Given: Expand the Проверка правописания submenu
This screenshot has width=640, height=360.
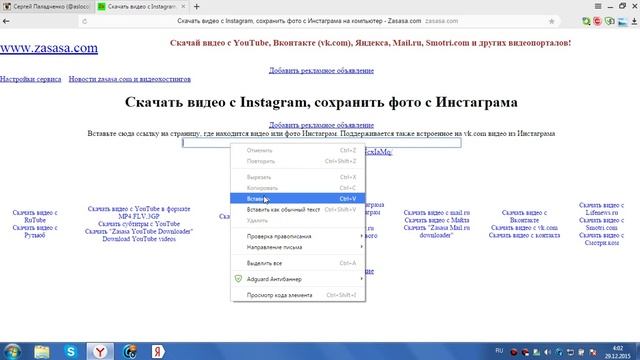Looking at the screenshot, I should 298,236.
